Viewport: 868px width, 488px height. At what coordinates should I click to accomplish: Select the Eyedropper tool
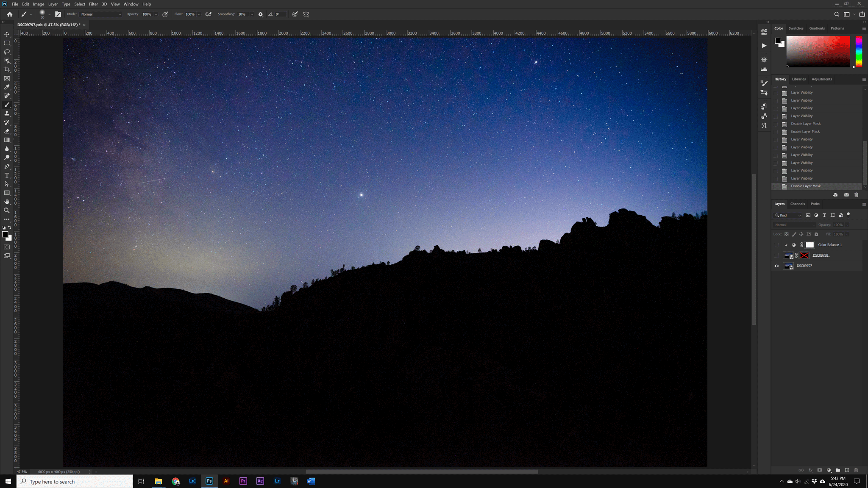pyautogui.click(x=7, y=87)
